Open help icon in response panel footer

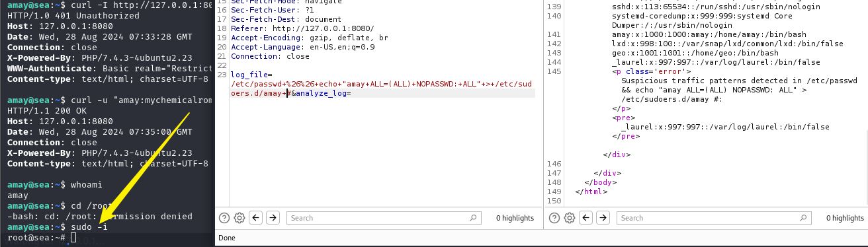(554, 218)
